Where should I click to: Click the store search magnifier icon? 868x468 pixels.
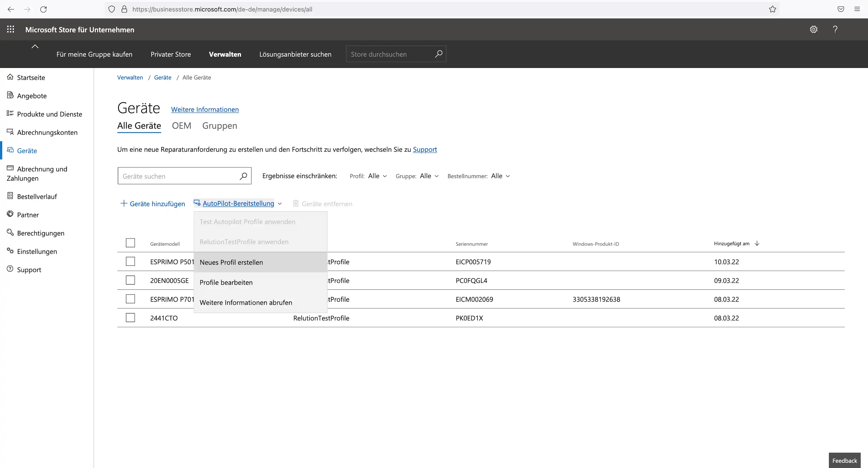(x=439, y=54)
